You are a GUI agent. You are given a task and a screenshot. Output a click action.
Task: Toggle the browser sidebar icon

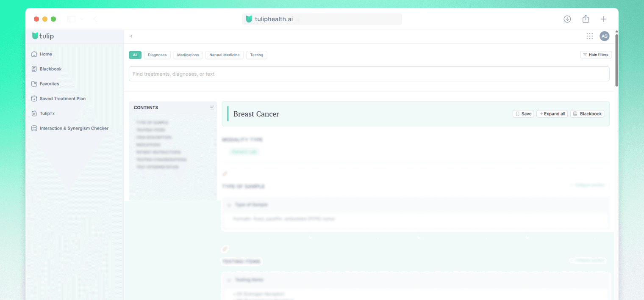[x=71, y=19]
